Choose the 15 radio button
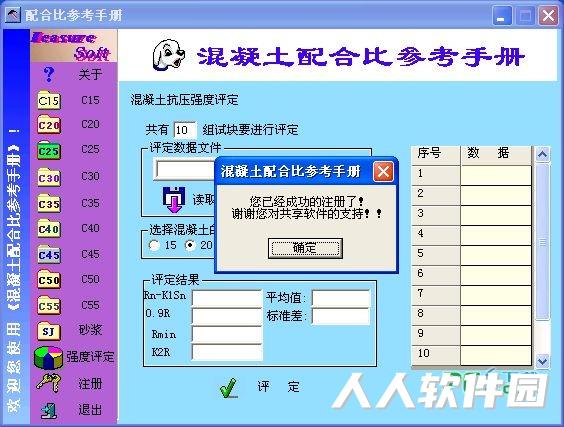Screen dimensions: 564x427 154,245
